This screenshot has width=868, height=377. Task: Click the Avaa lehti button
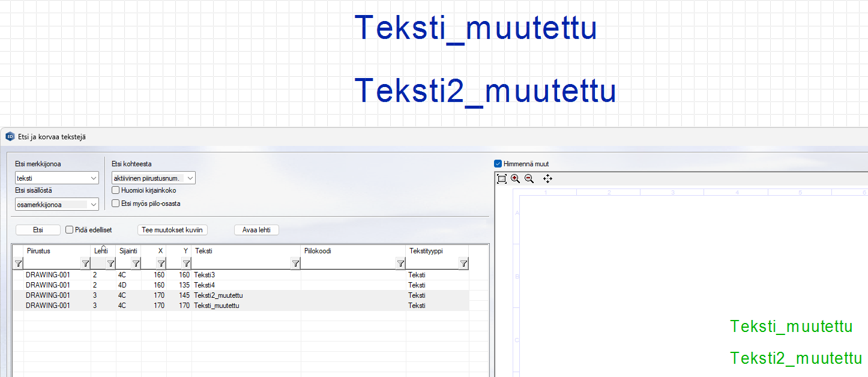(x=256, y=230)
